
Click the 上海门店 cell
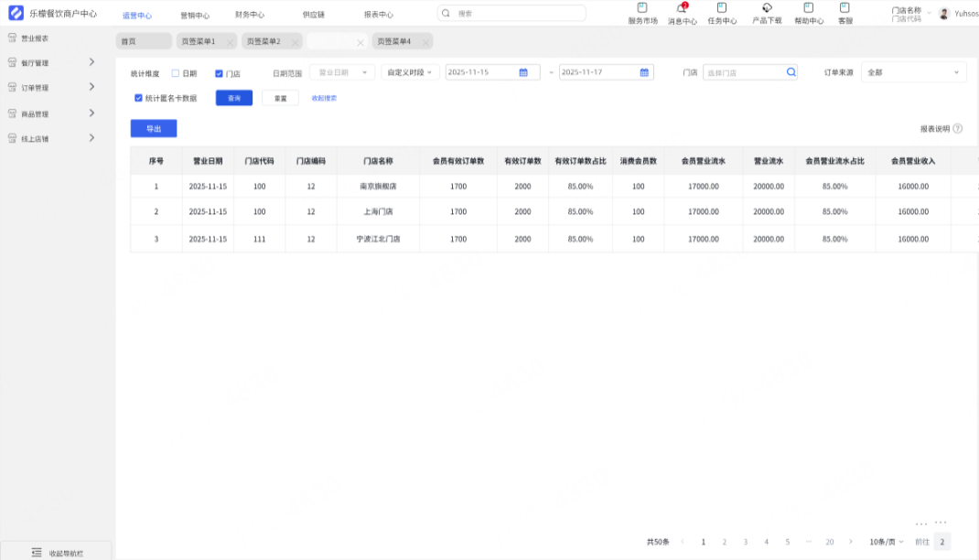tap(379, 211)
